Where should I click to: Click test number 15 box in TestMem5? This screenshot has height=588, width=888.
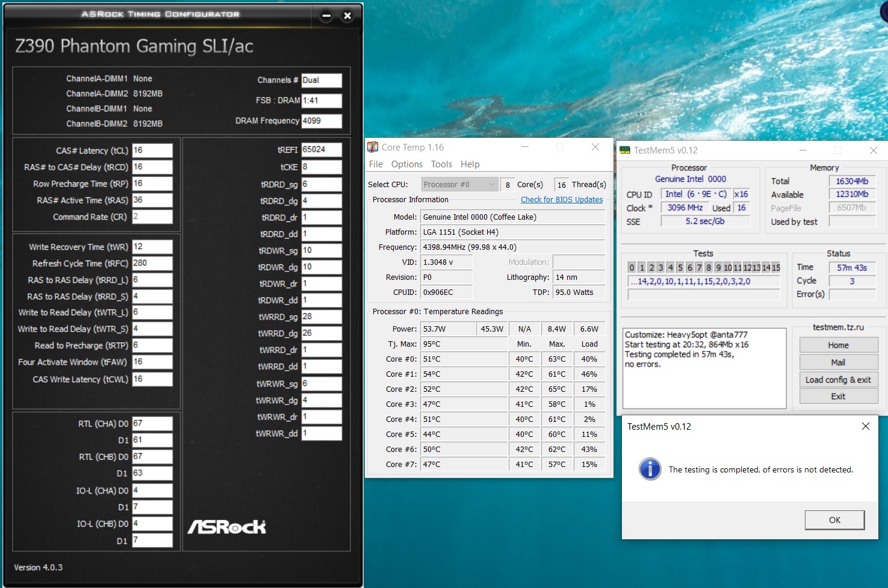click(776, 267)
